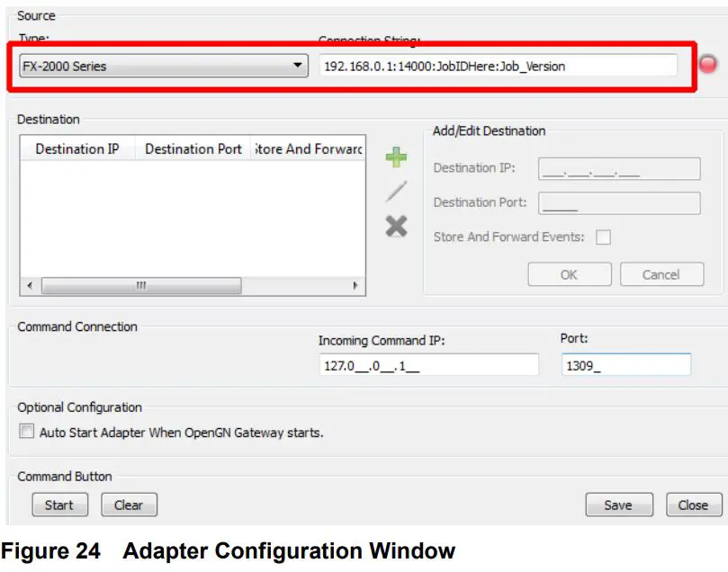Click the Destination Port input field

click(619, 203)
